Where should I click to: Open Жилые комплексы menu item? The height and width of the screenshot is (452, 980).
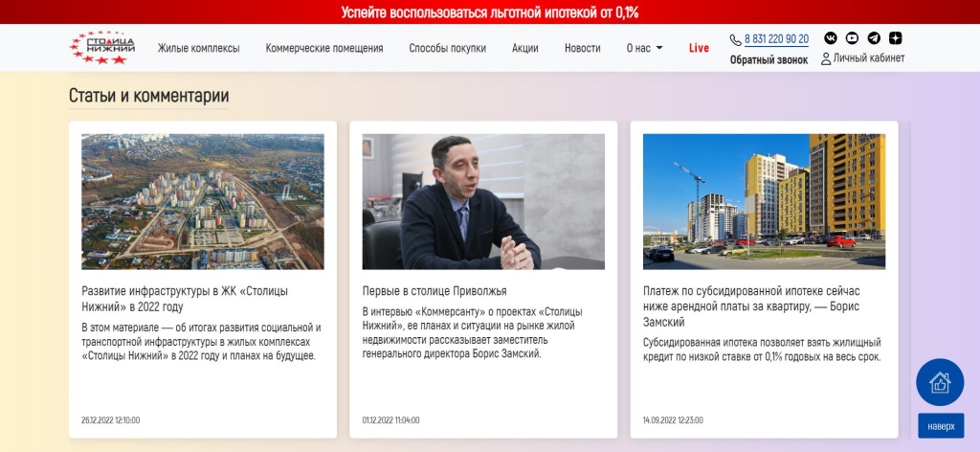point(198,48)
